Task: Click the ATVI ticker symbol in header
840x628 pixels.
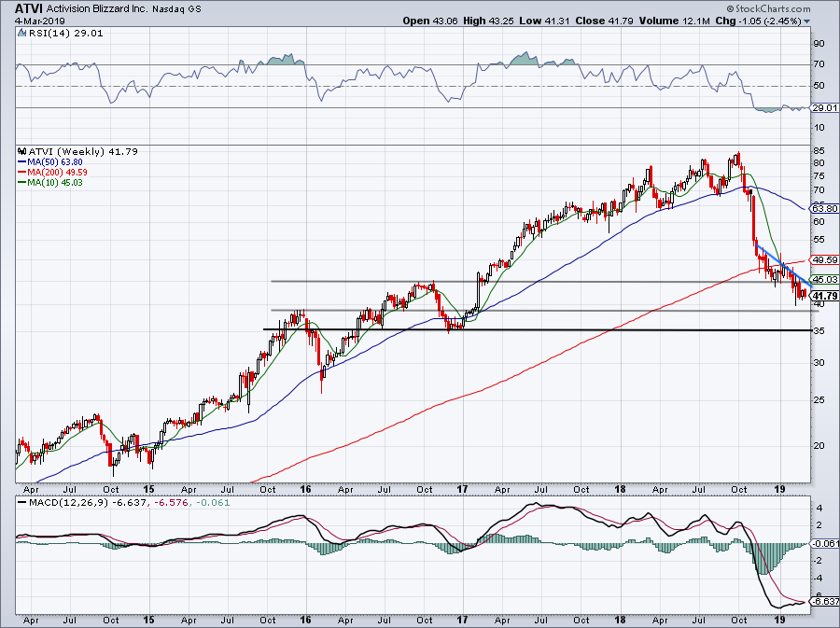Action: [x=28, y=8]
